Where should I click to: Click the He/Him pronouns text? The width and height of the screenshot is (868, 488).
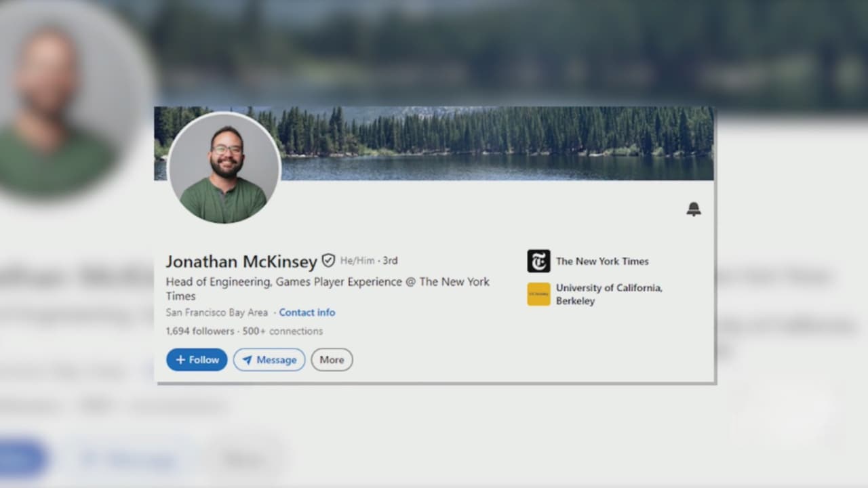pos(357,260)
